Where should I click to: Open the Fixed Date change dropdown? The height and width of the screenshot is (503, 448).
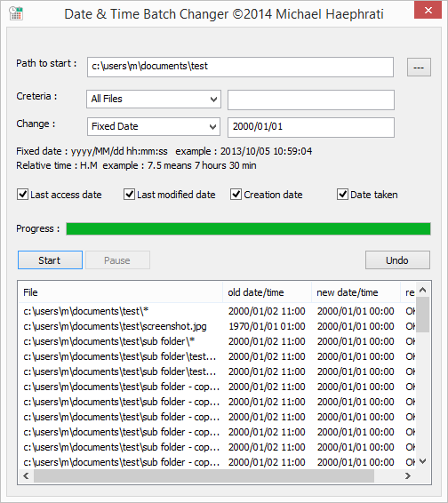[x=154, y=126]
